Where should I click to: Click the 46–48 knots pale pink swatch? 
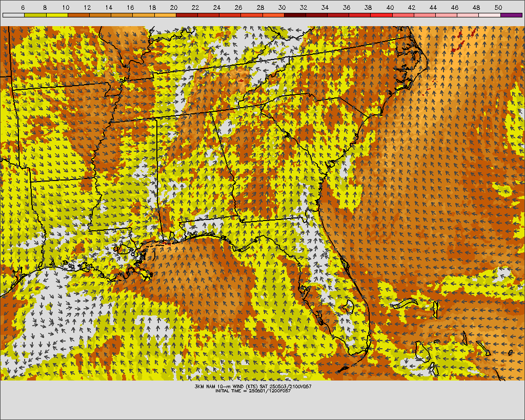(468, 15)
